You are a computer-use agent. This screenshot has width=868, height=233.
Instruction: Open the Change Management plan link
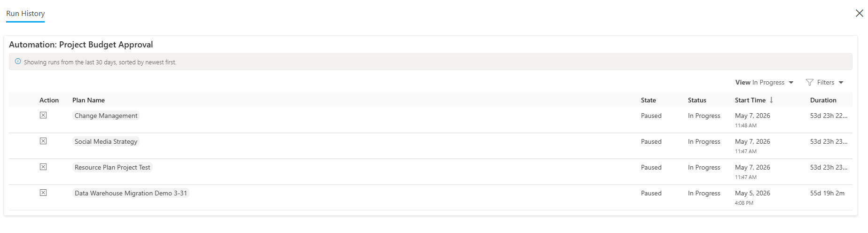coord(106,116)
